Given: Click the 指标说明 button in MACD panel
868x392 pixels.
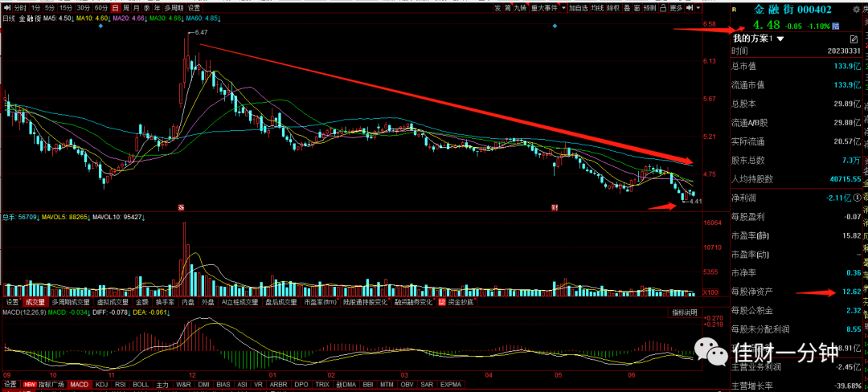Looking at the screenshot, I should [684, 312].
